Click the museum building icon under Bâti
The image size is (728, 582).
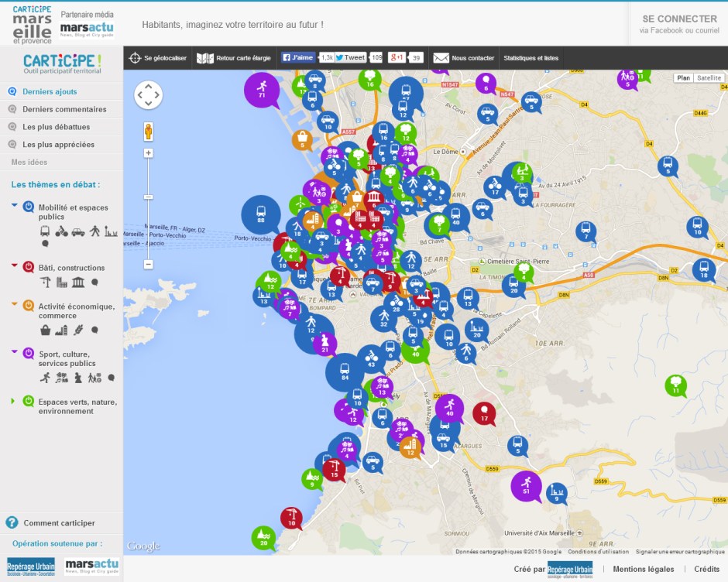tap(78, 282)
